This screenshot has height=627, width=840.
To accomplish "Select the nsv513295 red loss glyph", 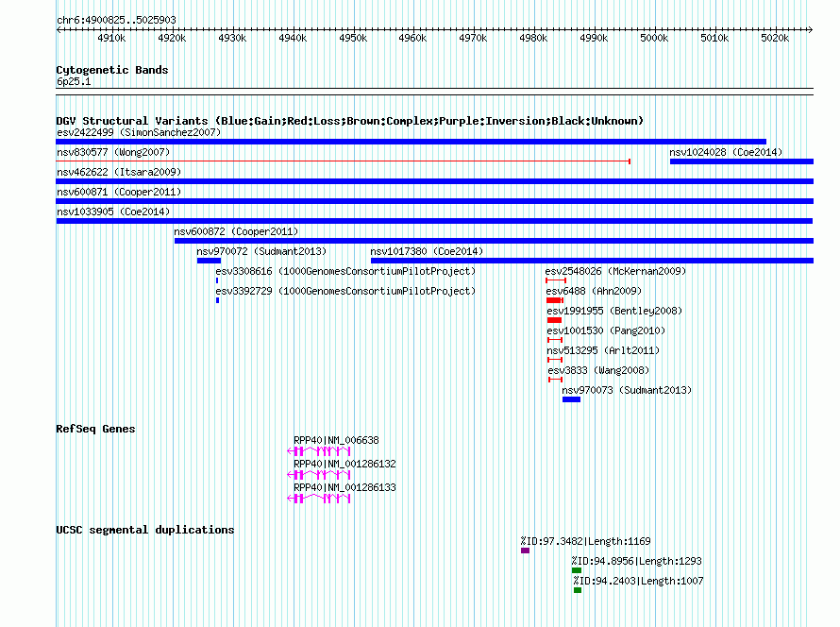I will [555, 360].
